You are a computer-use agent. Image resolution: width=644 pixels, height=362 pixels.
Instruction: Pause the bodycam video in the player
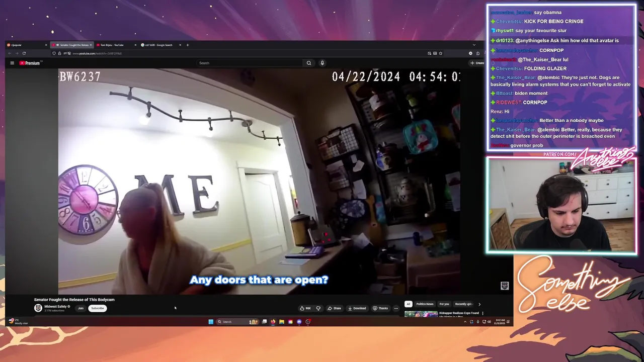click(259, 181)
